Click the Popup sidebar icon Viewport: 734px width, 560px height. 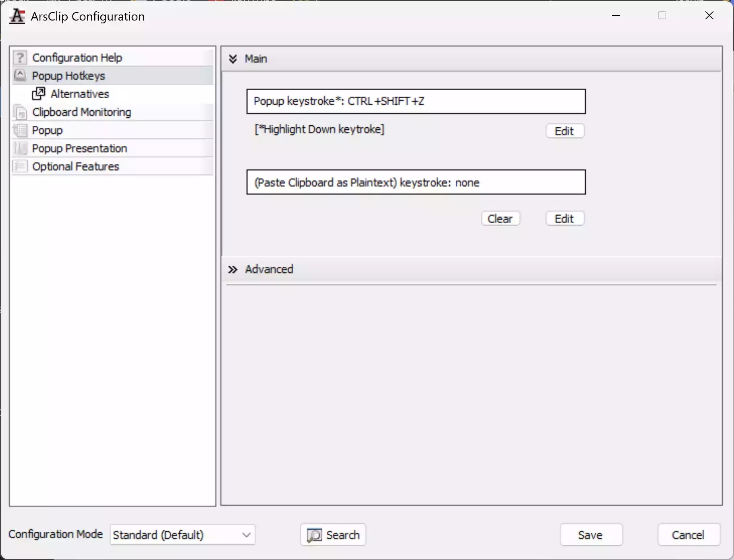tap(20, 130)
